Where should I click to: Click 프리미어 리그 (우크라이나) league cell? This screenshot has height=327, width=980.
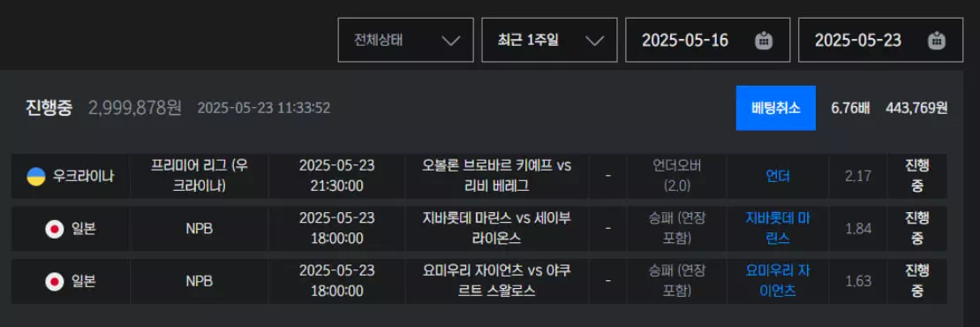200,176
